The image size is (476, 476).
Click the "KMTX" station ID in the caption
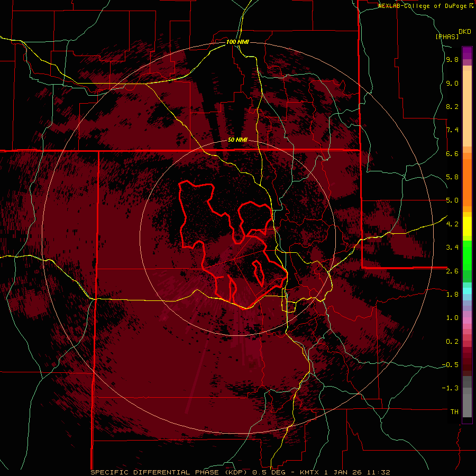[x=309, y=472]
